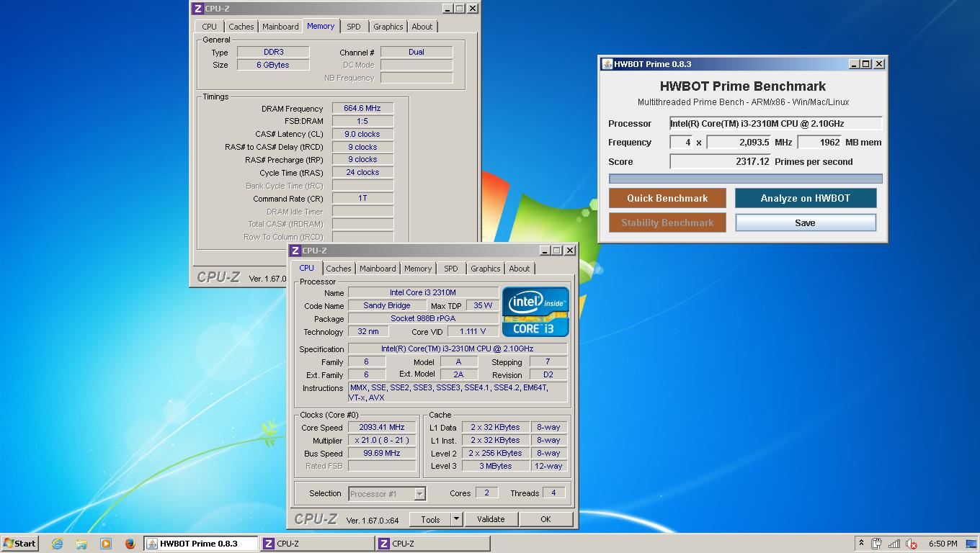Open the SPD tab in front CPU-Z window
This screenshot has height=553, width=980.
(x=451, y=269)
